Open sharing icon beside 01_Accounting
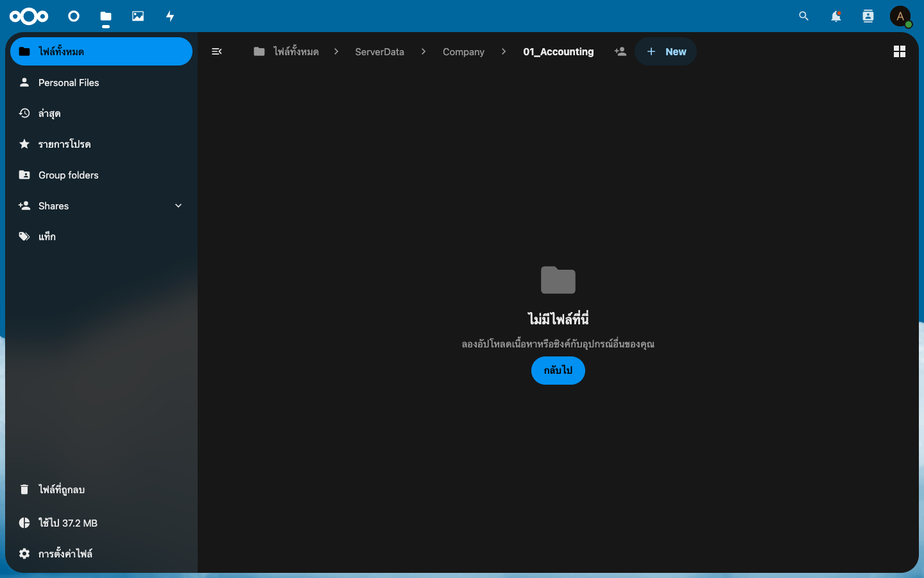 [x=620, y=51]
